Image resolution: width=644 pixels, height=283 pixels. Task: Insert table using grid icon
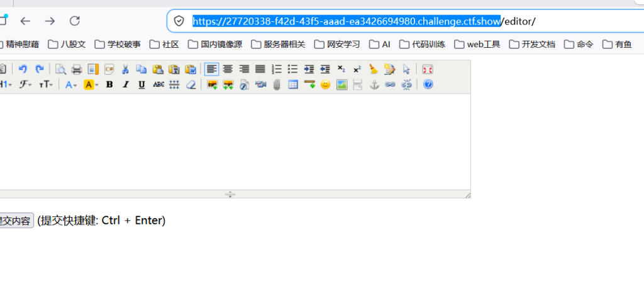click(293, 85)
